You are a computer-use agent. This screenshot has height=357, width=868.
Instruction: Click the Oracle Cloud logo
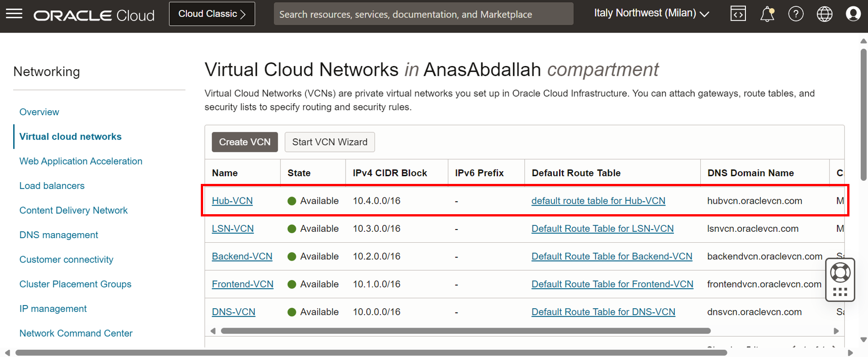(x=94, y=15)
